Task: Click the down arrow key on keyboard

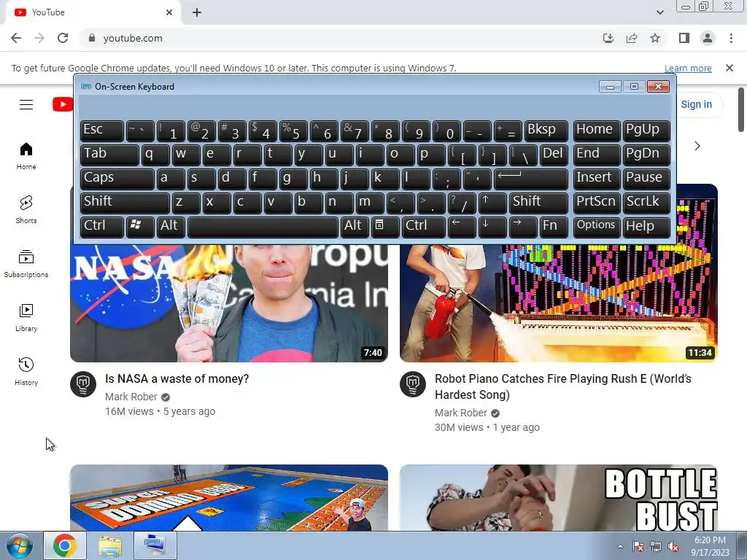Action: [492, 227]
